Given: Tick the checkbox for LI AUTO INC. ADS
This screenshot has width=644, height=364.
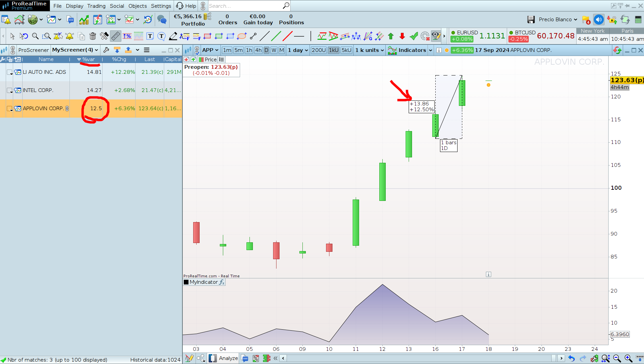Looking at the screenshot, I should [9, 72].
